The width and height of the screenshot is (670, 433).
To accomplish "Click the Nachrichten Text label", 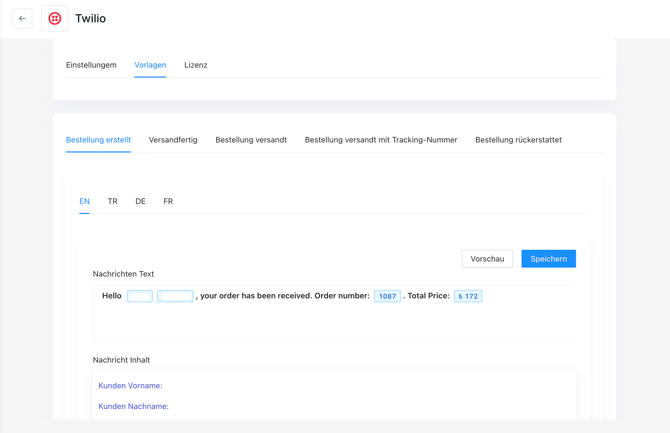I will (x=123, y=274).
